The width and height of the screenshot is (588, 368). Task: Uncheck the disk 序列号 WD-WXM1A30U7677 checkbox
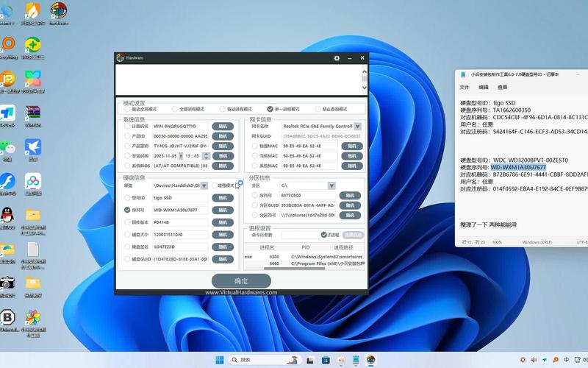pos(127,210)
